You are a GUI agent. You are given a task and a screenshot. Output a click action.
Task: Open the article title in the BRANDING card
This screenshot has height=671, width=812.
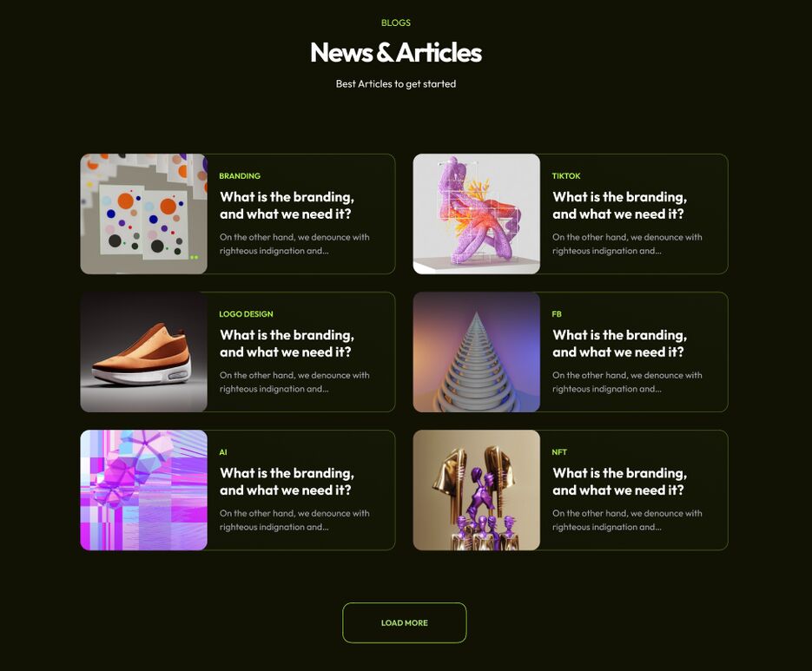tap(287, 206)
